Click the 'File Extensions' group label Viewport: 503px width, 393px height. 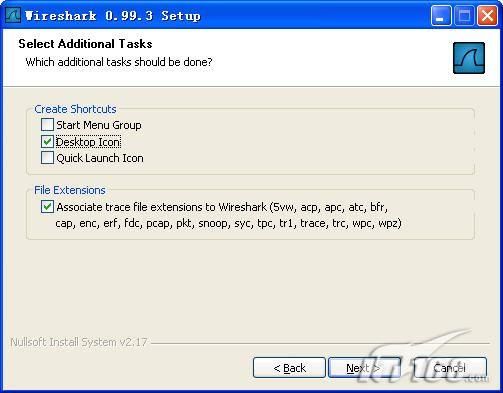coord(70,190)
